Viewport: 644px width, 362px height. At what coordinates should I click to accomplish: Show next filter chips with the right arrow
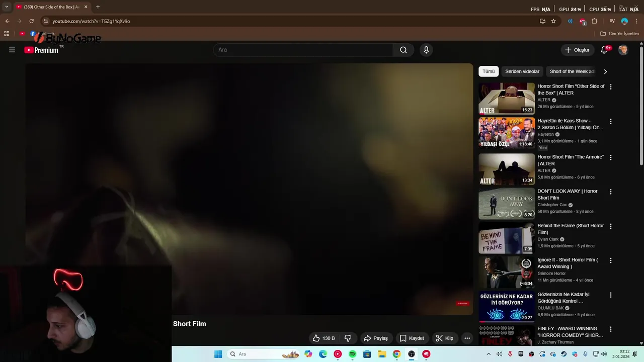[605, 71]
